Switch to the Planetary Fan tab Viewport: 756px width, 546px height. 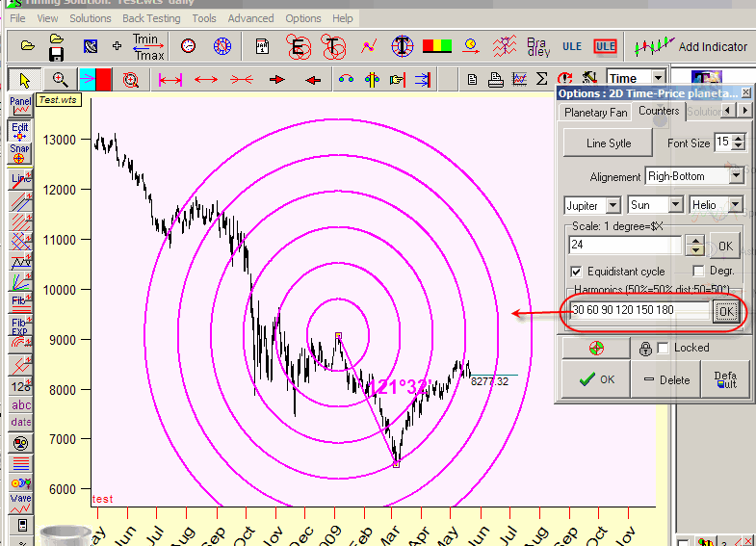(x=596, y=113)
